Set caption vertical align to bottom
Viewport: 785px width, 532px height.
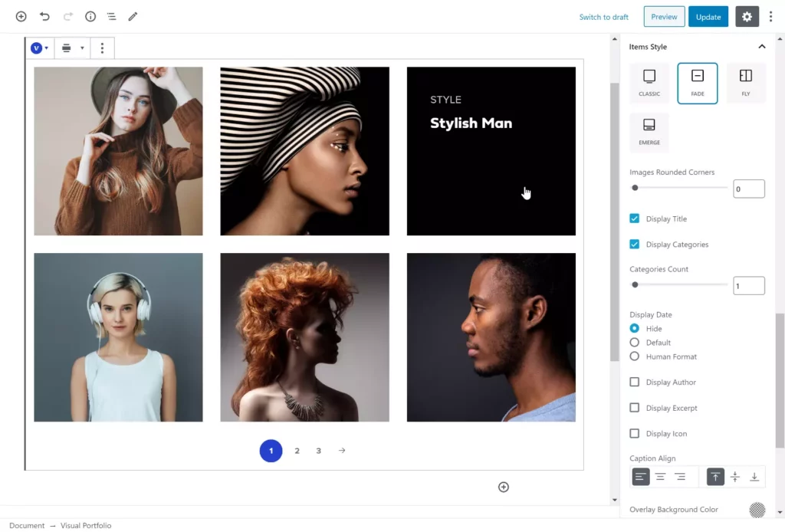(x=754, y=477)
